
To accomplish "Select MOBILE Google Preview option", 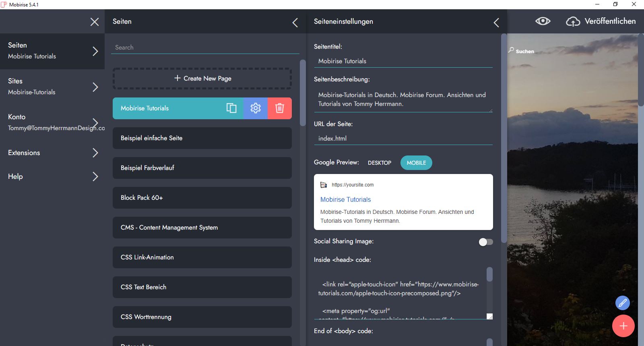I will [x=416, y=163].
